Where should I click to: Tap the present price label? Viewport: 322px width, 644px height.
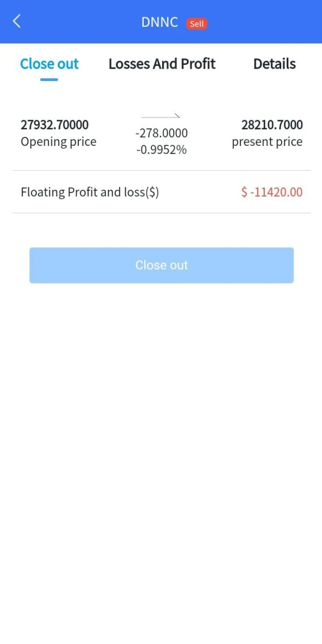pyautogui.click(x=267, y=142)
